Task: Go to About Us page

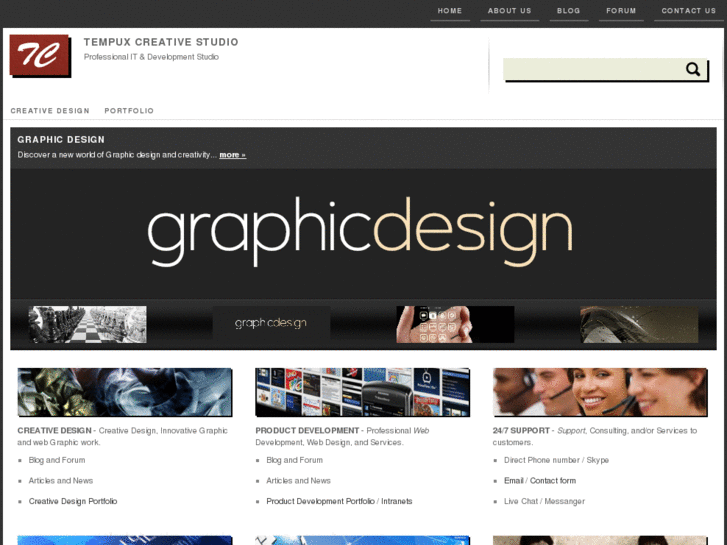Action: (509, 11)
